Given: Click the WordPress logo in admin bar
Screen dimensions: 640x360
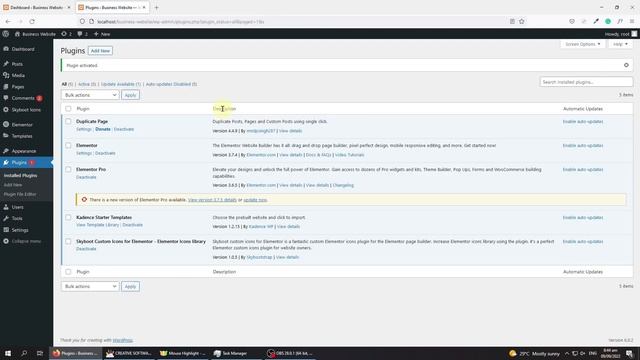Looking at the screenshot, I should click(6, 34).
